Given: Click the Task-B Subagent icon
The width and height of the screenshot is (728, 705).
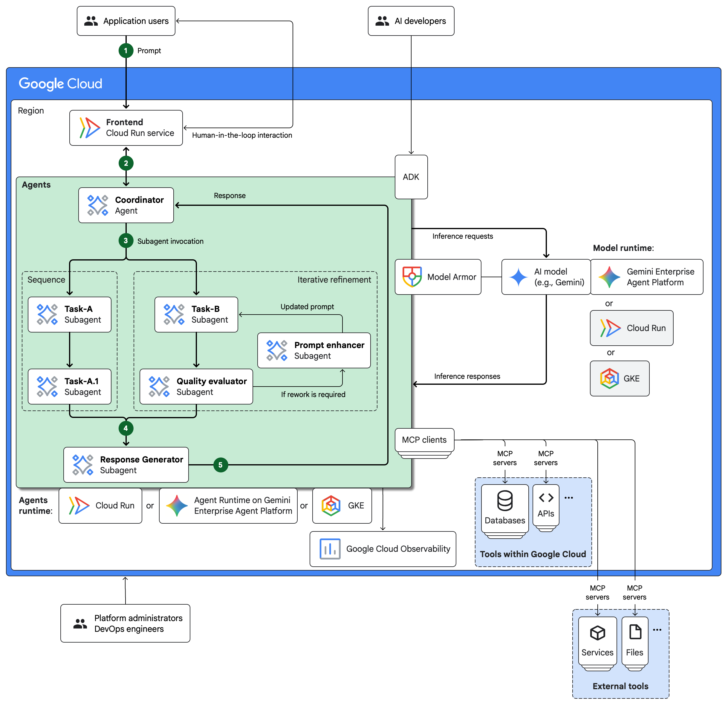Looking at the screenshot, I should click(x=174, y=315).
